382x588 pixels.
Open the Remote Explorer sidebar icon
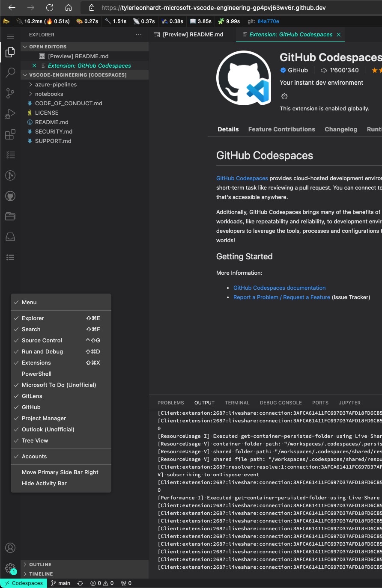(10, 237)
